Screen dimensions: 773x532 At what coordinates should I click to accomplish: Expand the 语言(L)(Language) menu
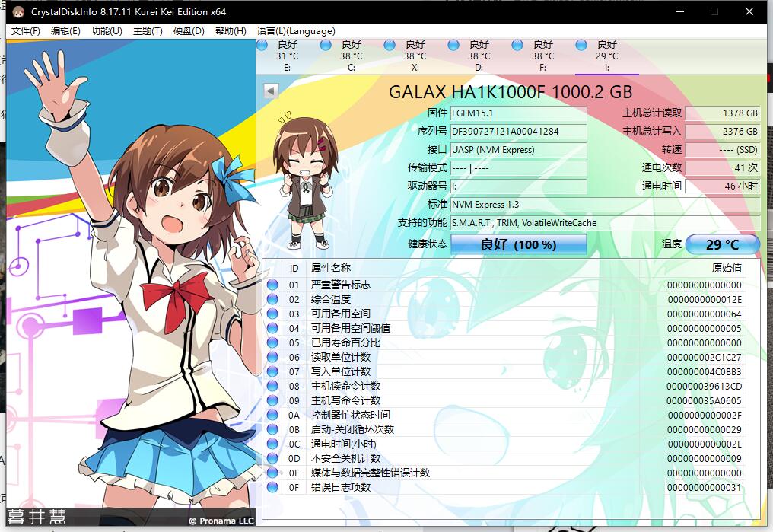pos(296,31)
